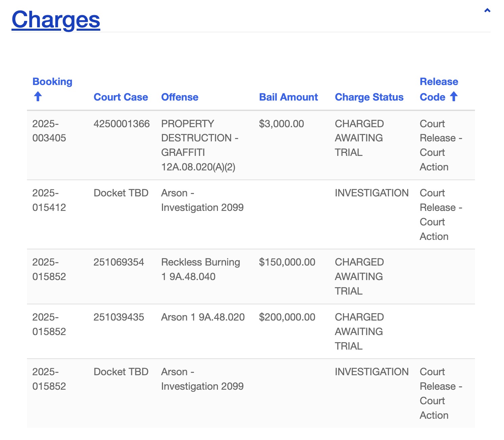Screen dimensions: 504x440
Task: Click the Booking column header text
Action: [52, 82]
